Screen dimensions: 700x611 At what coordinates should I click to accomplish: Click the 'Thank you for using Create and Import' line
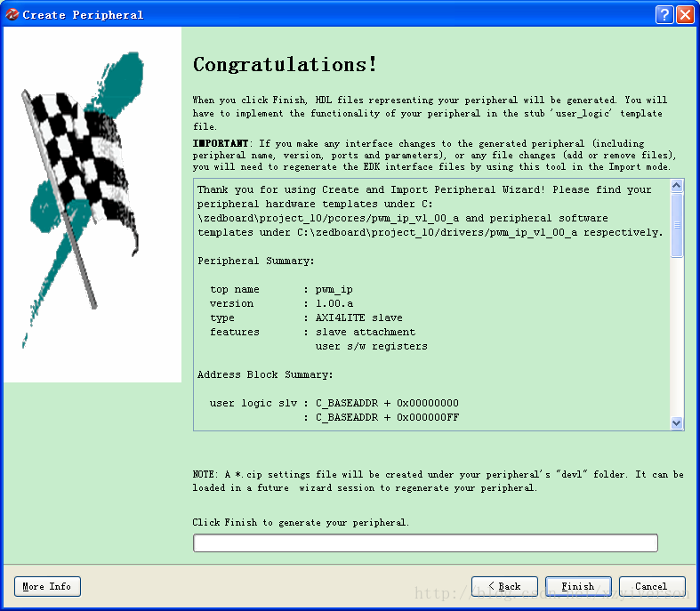coord(424,189)
